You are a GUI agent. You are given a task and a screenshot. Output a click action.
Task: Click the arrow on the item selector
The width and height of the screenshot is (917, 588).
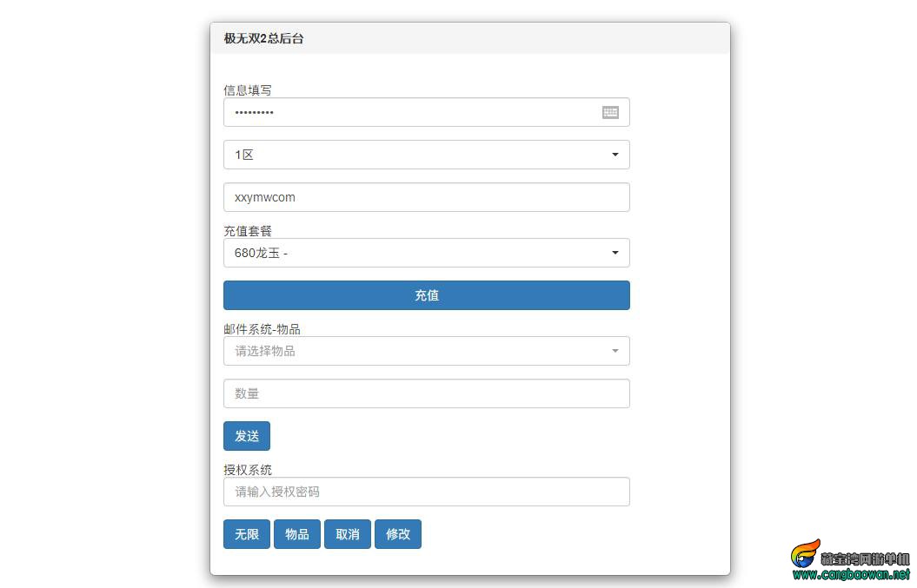(615, 351)
